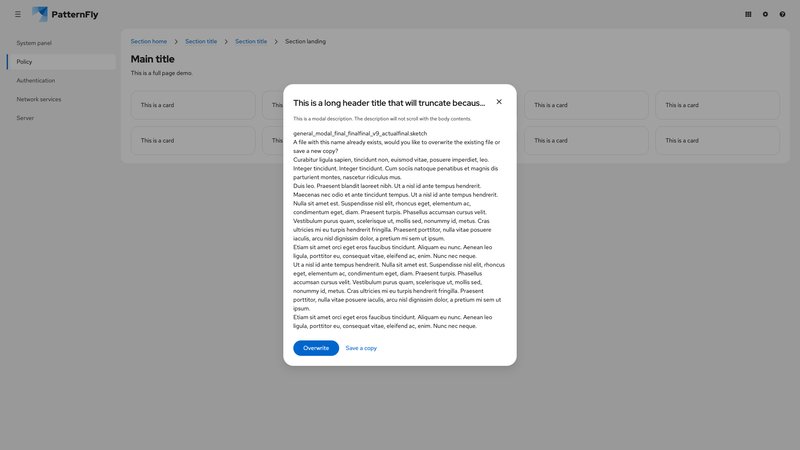
Task: Click the truncated modal header title
Action: click(x=389, y=103)
